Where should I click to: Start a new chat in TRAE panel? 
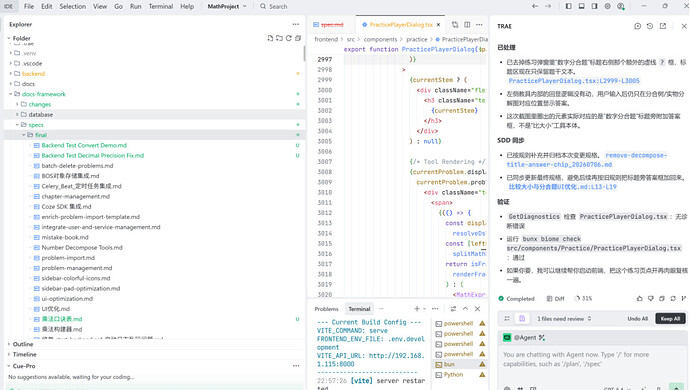pyautogui.click(x=637, y=26)
